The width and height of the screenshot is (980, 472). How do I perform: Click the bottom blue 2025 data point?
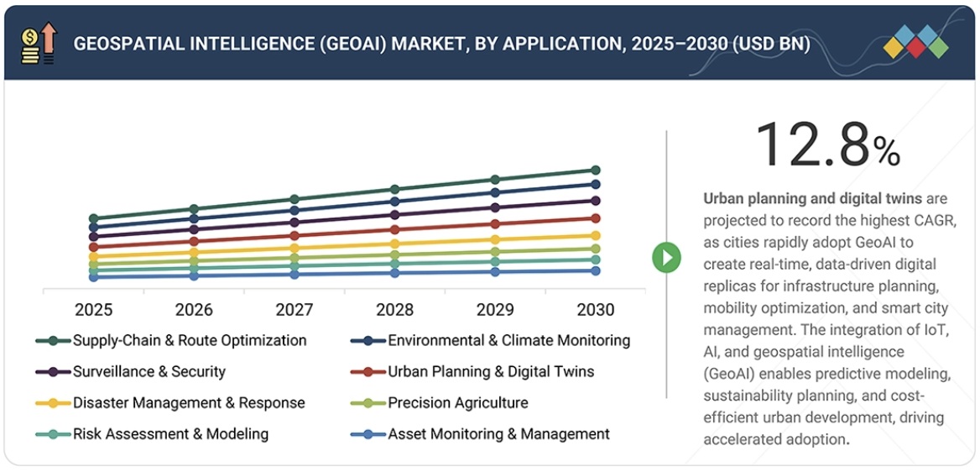coord(93,277)
